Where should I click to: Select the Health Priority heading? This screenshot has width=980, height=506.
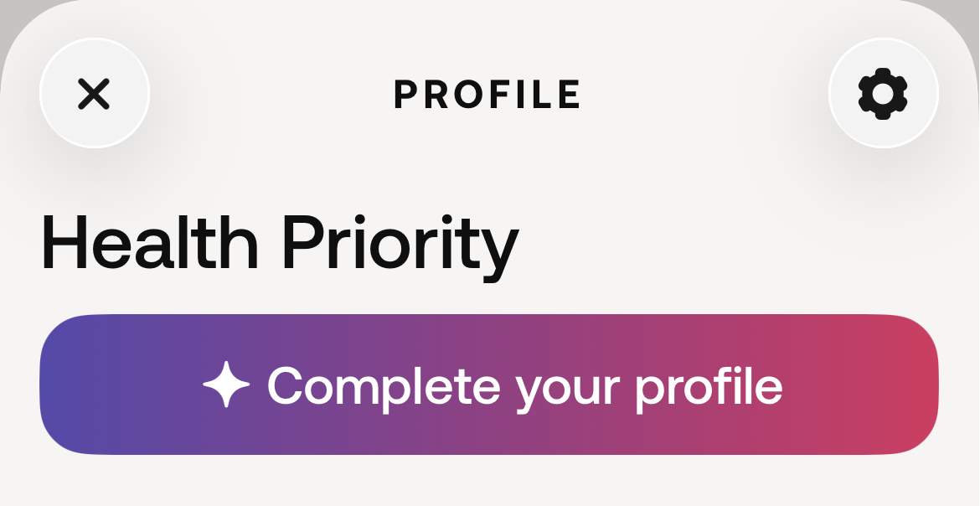coord(280,245)
